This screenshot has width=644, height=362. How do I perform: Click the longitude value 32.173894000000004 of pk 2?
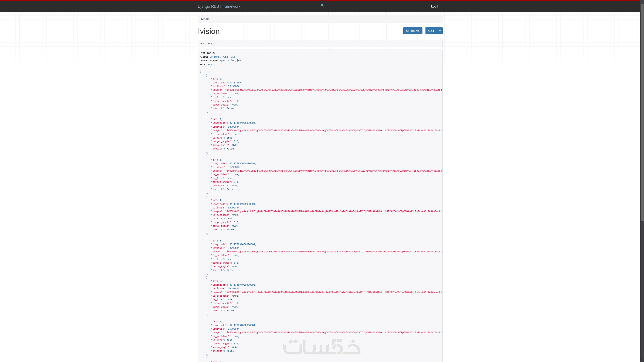tap(242, 123)
